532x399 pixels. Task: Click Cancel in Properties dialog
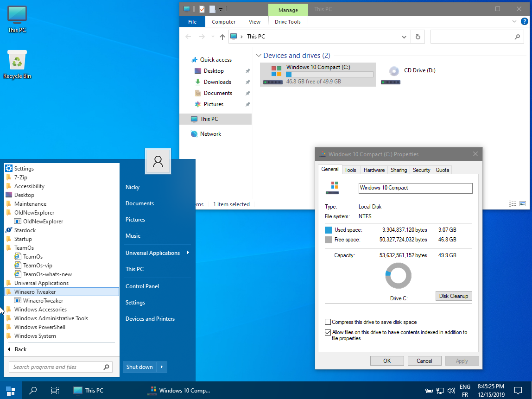pos(424,361)
